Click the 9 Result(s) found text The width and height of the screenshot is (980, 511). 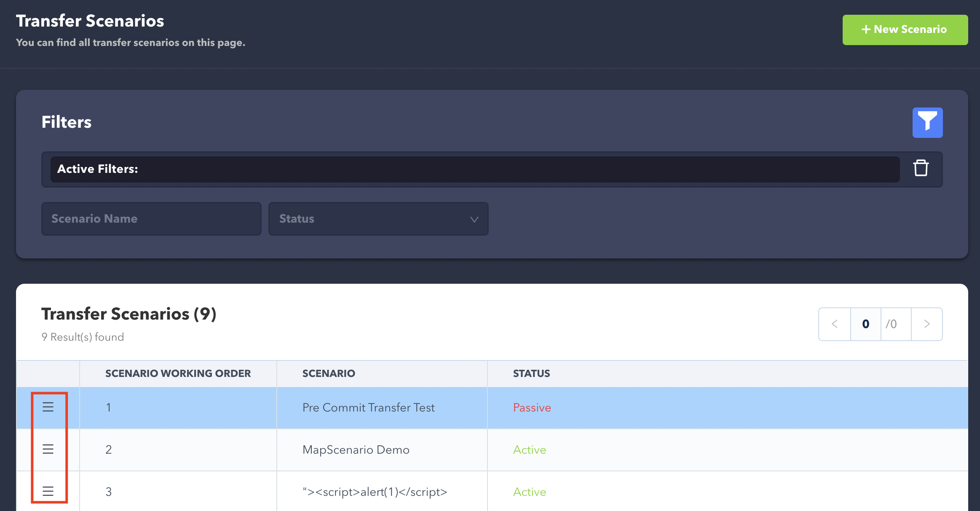click(83, 337)
